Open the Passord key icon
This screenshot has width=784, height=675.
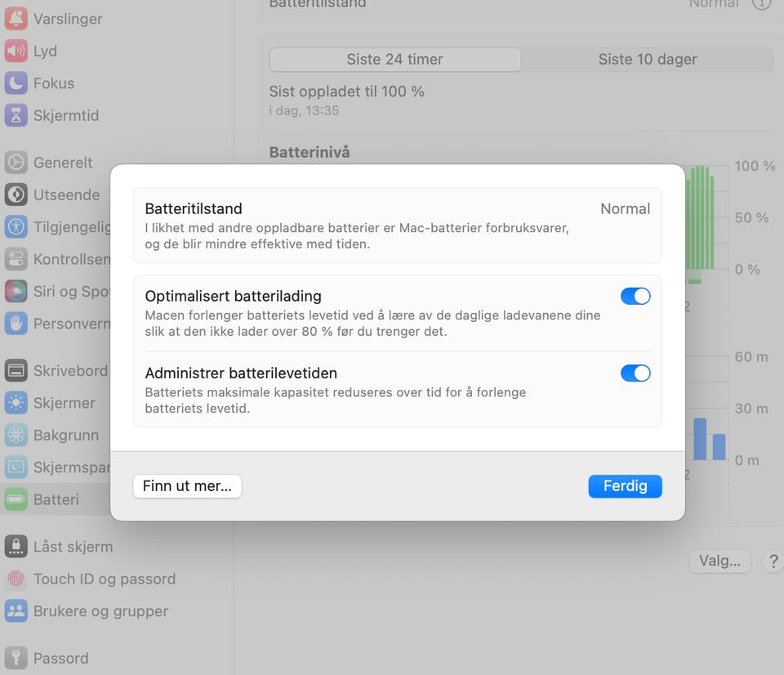click(16, 658)
